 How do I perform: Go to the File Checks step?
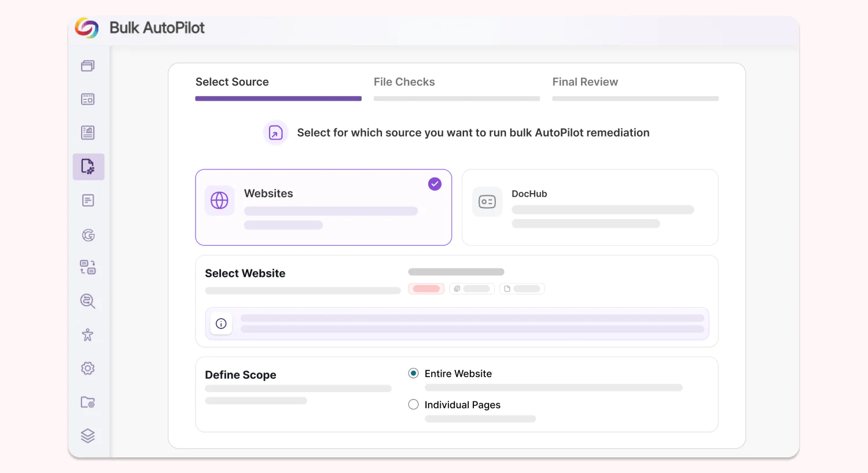pos(404,82)
